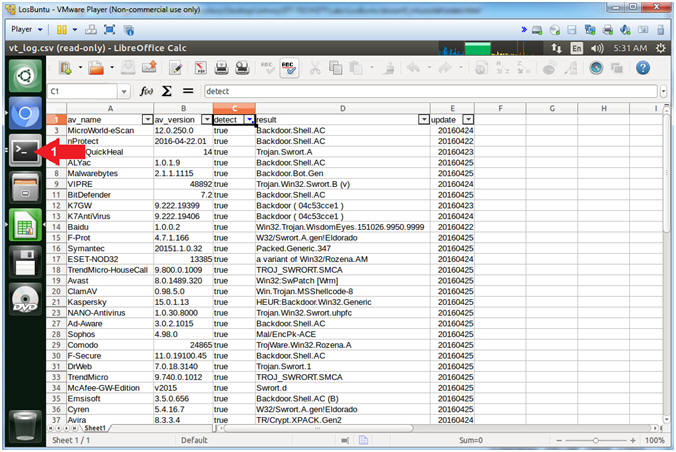The width and height of the screenshot is (676, 452).
Task: Select the cell HEUR:Backdoor.Win32.Generic
Action: (343, 302)
